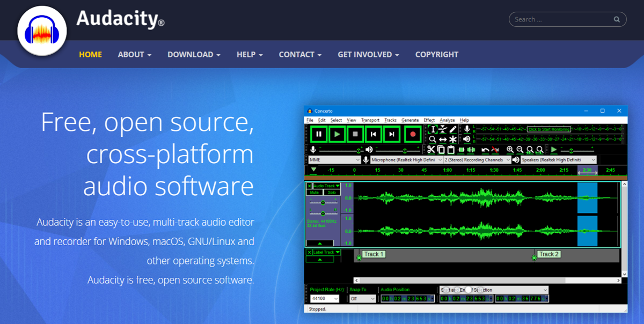The height and width of the screenshot is (324, 644).
Task: Open the DOWNLOAD navigation menu
Action: pyautogui.click(x=194, y=55)
